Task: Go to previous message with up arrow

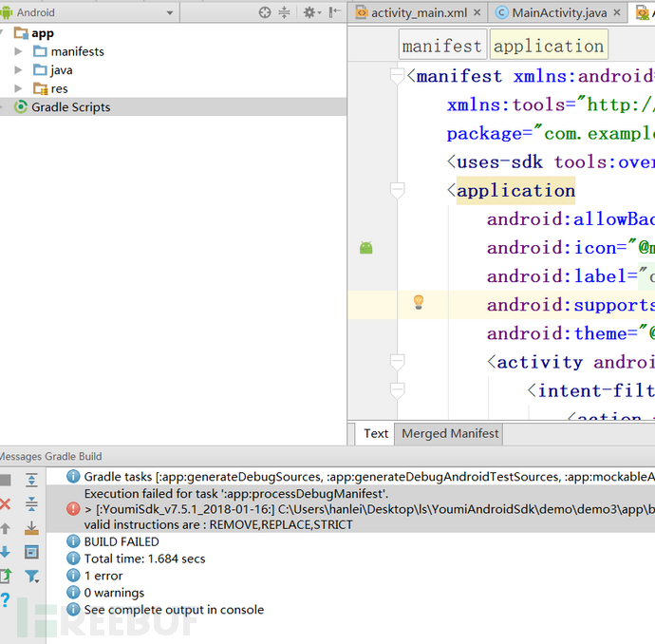Action: click(5, 528)
